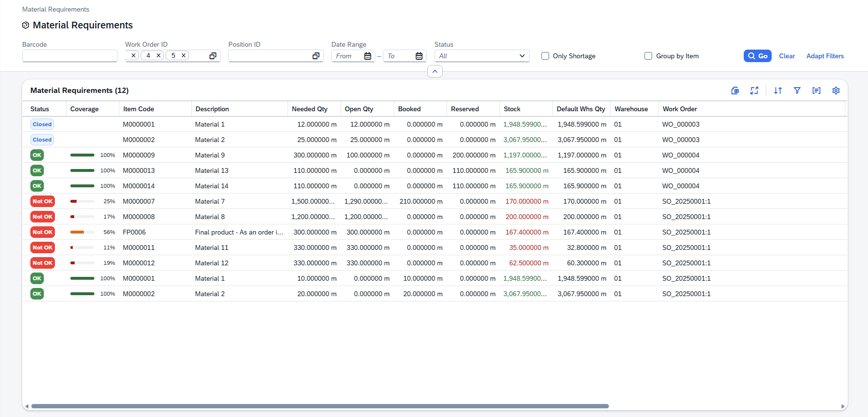Click the Material Requirements title cube icon
Image resolution: width=868 pixels, height=417 pixels.
(x=26, y=25)
